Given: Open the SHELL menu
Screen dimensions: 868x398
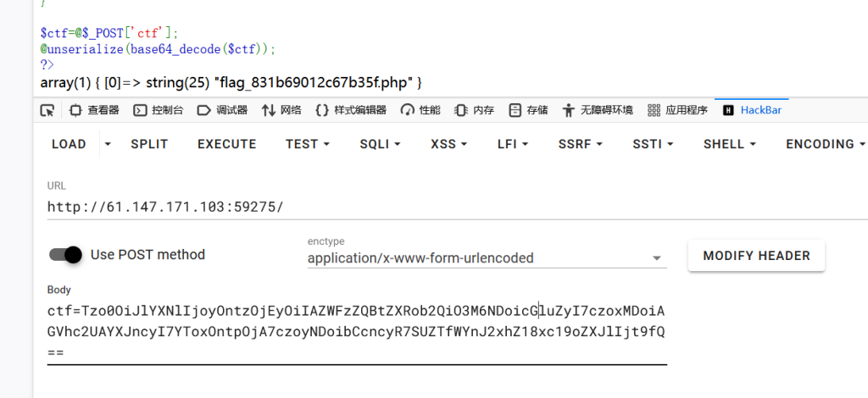Looking at the screenshot, I should (730, 144).
